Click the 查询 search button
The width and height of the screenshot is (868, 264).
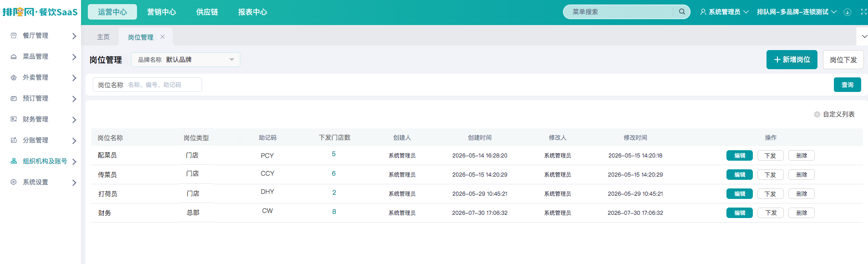pyautogui.click(x=848, y=85)
